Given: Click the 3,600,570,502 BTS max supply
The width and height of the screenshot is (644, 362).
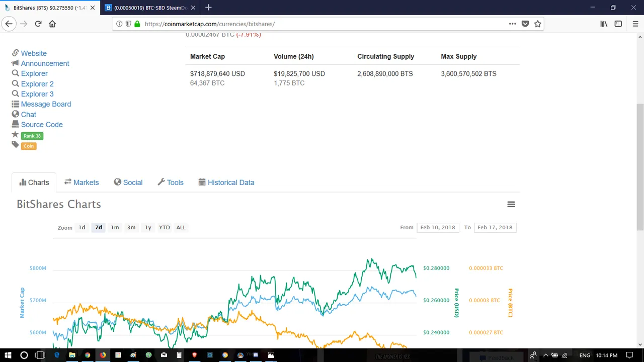Looking at the screenshot, I should [x=468, y=73].
